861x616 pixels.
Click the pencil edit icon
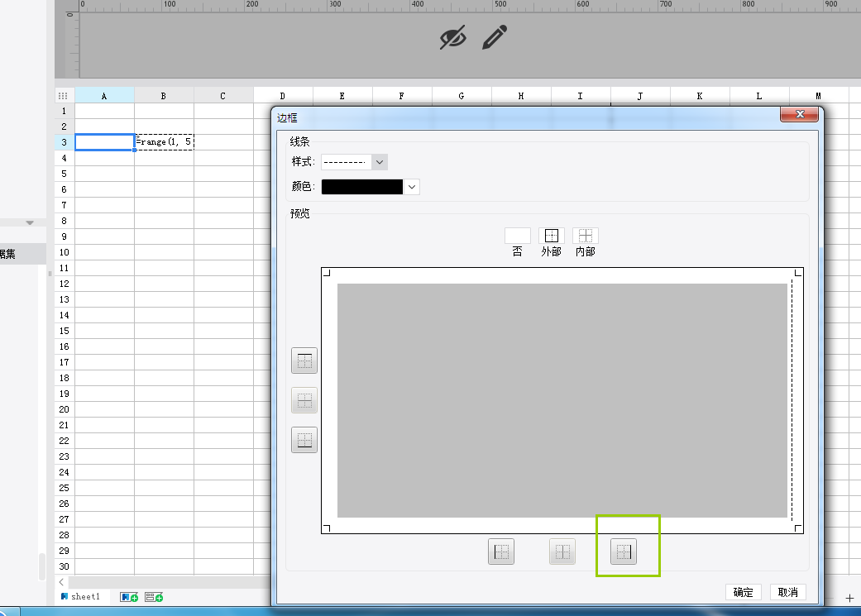click(x=495, y=37)
